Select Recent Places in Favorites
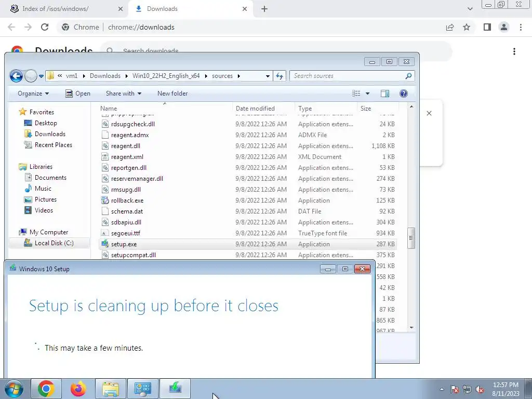 [x=48, y=145]
